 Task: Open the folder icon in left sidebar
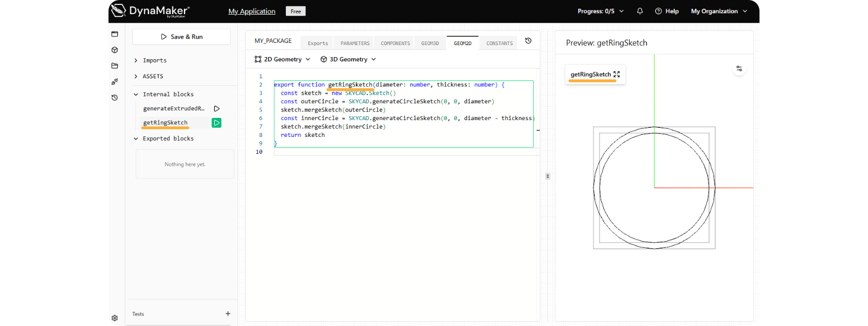click(114, 66)
